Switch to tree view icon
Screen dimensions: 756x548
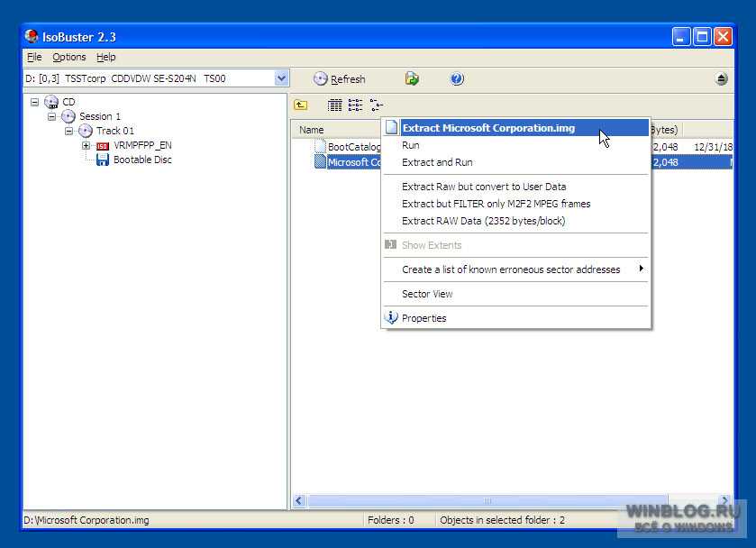point(376,105)
